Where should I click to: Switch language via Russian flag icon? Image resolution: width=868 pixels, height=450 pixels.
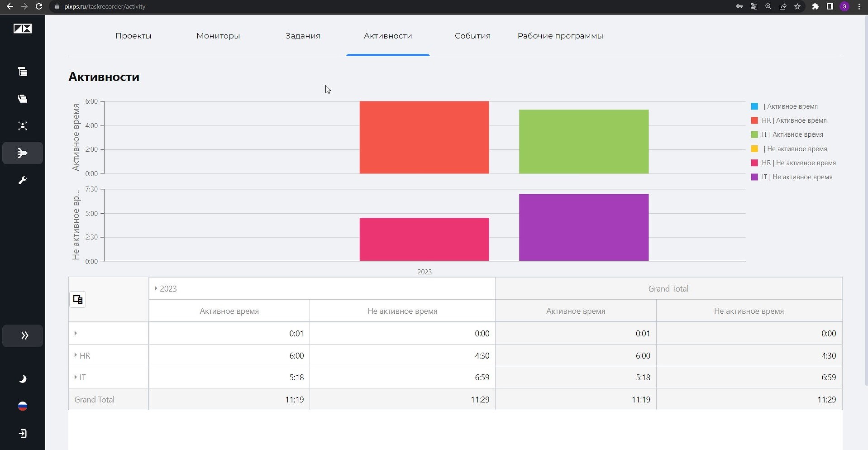(x=23, y=406)
